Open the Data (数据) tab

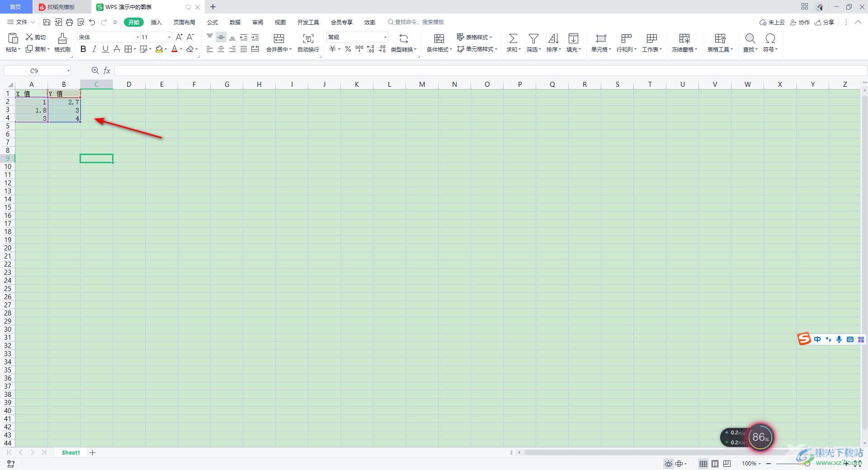tap(235, 22)
